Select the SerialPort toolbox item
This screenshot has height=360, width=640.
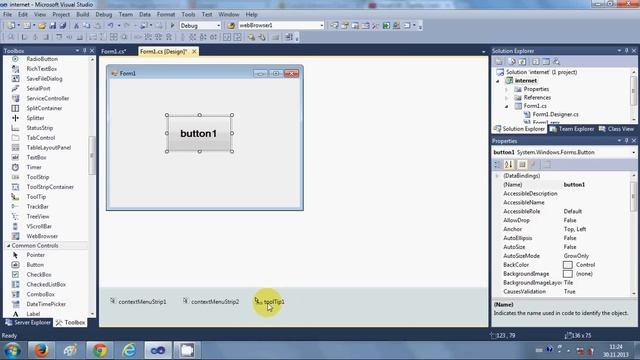[38, 89]
